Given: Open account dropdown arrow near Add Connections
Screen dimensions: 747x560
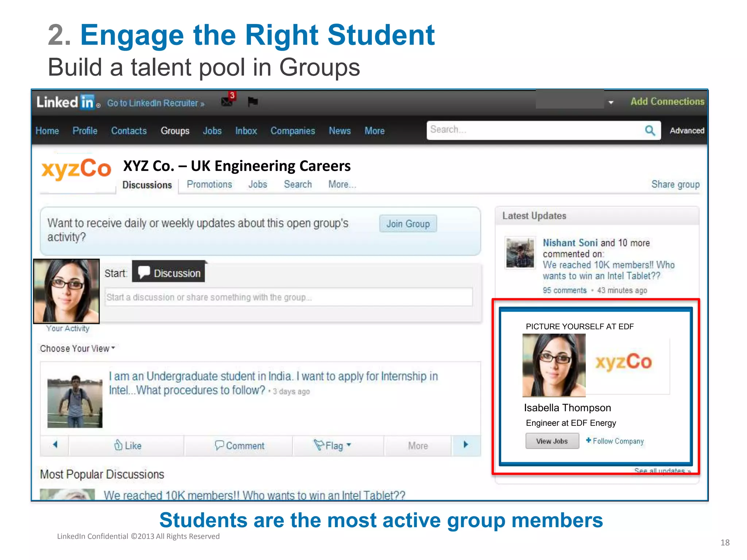Looking at the screenshot, I should click(611, 102).
